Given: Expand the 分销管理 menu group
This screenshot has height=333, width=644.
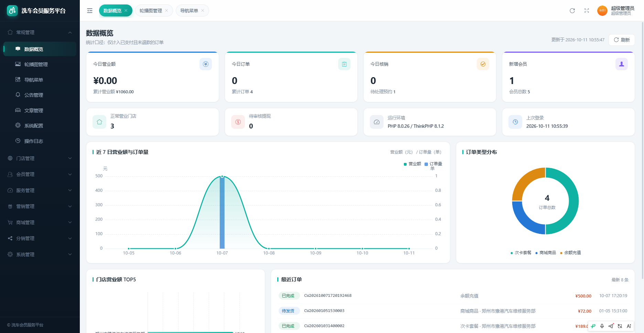Looking at the screenshot, I should coord(40,238).
